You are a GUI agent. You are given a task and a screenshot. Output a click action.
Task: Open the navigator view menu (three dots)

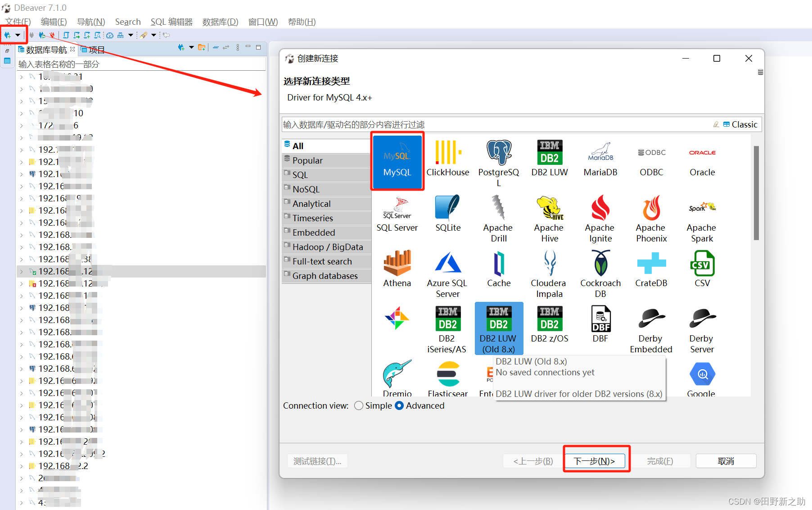point(238,47)
